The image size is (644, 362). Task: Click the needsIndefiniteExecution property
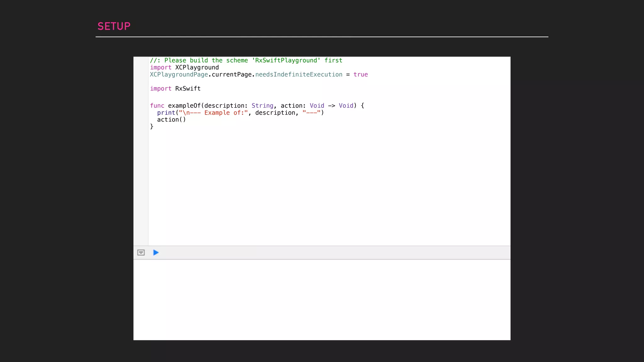pos(299,74)
